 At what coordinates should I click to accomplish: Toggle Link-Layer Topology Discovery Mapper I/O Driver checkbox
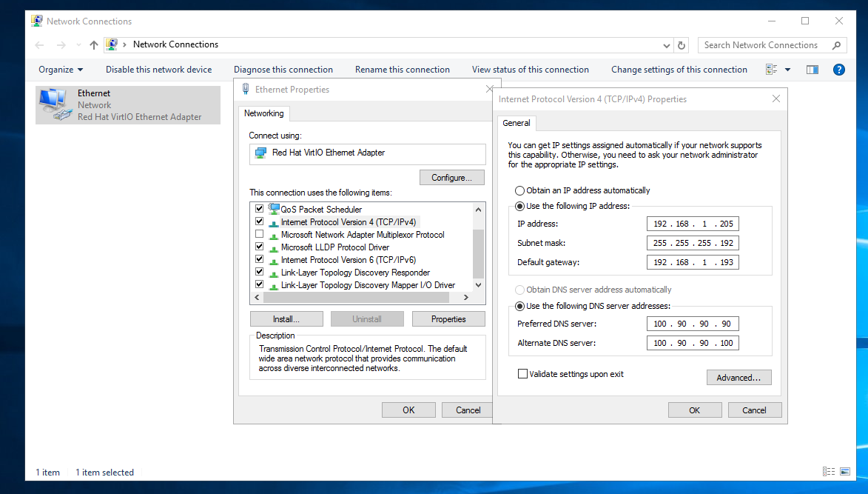coord(259,284)
